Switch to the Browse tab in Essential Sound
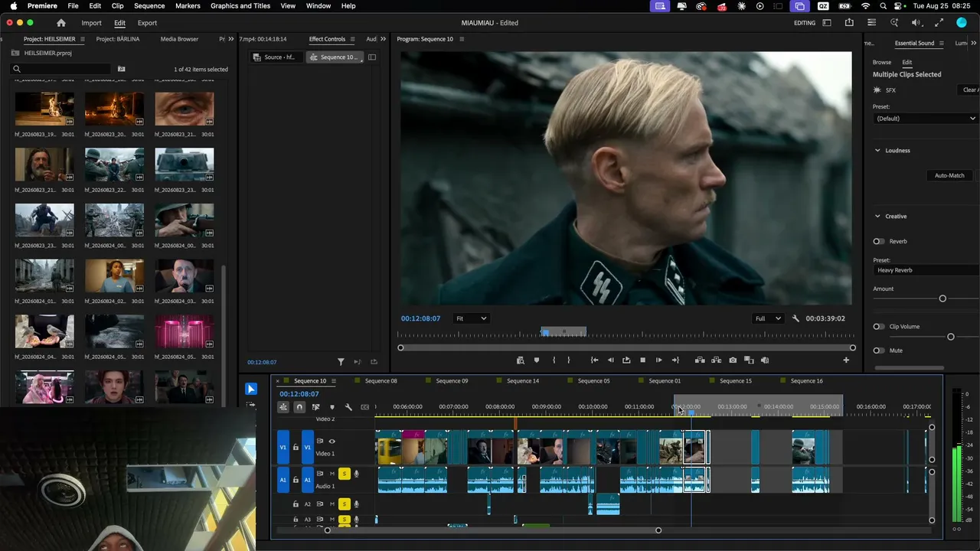Image resolution: width=980 pixels, height=551 pixels. coord(882,62)
